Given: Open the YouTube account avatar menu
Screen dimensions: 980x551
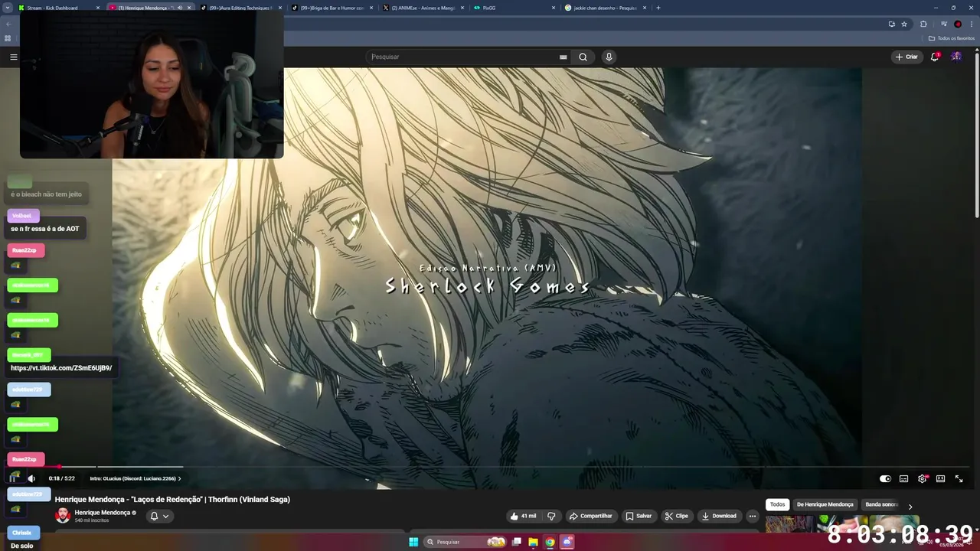Looking at the screenshot, I should [956, 57].
